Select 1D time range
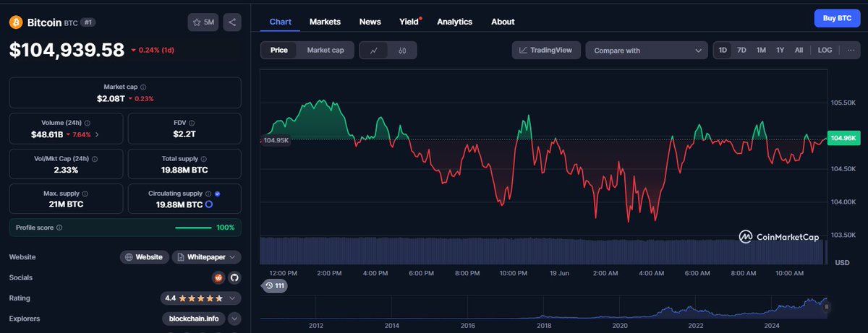This screenshot has width=868, height=333. pos(722,51)
